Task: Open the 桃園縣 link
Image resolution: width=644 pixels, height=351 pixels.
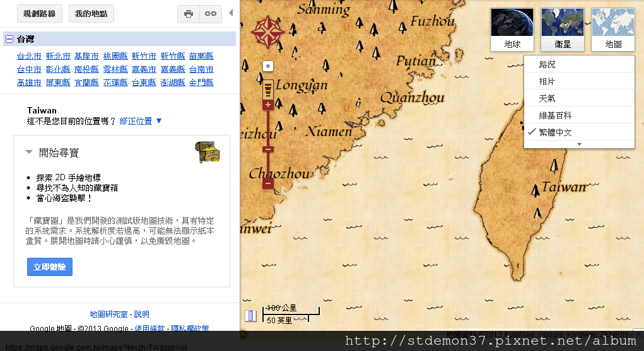Action: click(115, 56)
